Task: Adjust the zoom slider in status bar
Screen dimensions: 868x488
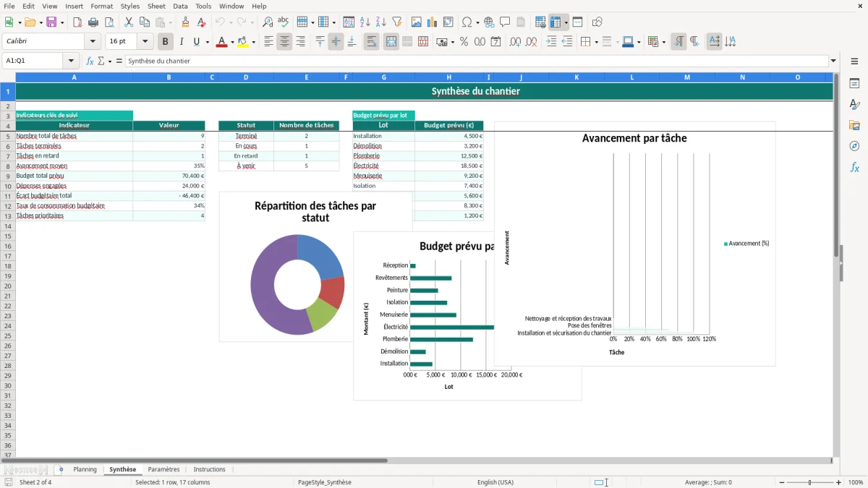Action: (x=810, y=482)
